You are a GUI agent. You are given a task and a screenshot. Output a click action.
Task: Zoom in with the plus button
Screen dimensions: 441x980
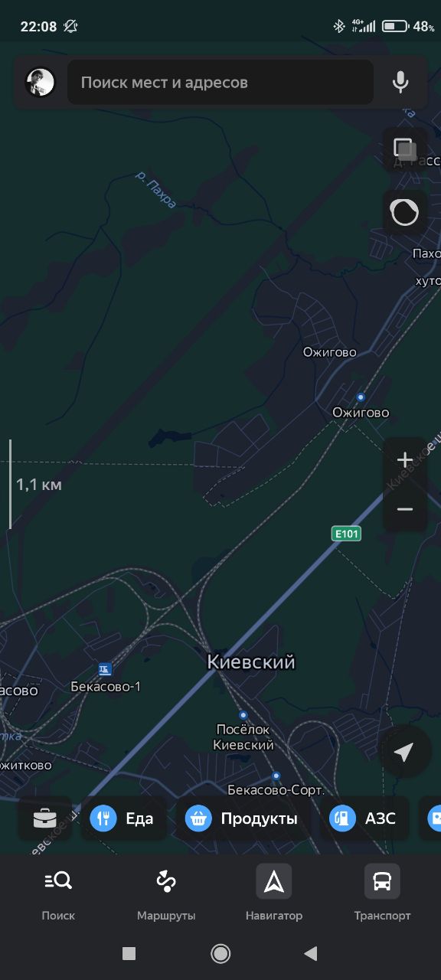(x=405, y=460)
